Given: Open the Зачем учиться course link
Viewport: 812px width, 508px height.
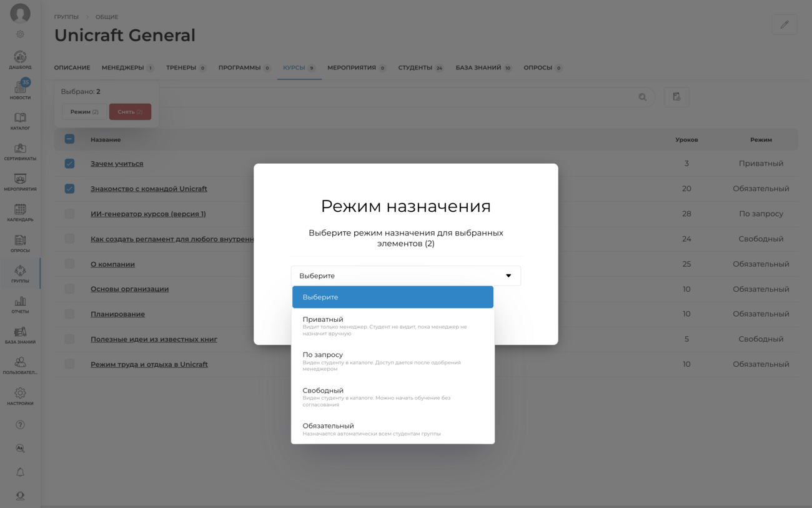Looking at the screenshot, I should pyautogui.click(x=117, y=164).
